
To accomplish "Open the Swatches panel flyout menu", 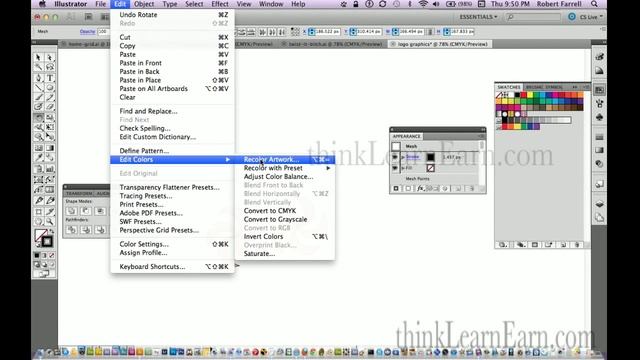I will pyautogui.click(x=586, y=87).
